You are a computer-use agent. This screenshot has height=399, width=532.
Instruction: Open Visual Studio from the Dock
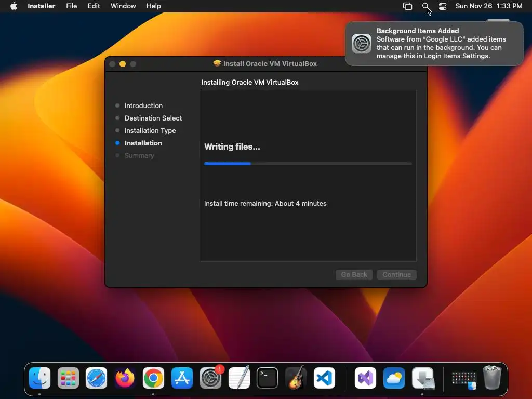(365, 378)
